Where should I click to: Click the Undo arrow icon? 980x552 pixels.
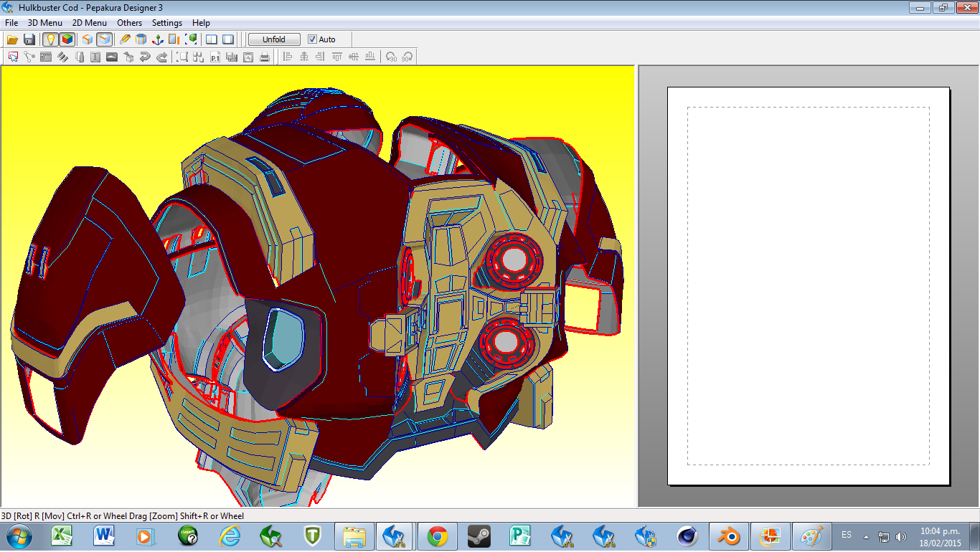(x=145, y=57)
